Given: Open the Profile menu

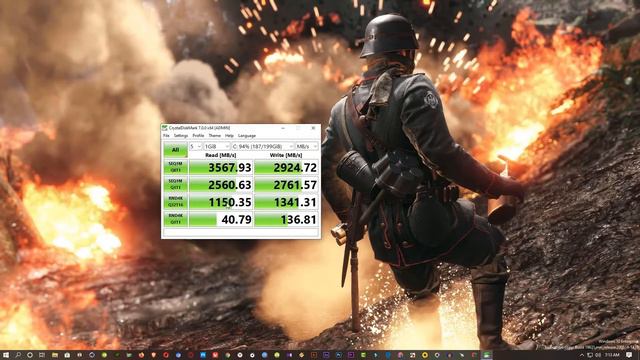Looking at the screenshot, I should (x=198, y=136).
